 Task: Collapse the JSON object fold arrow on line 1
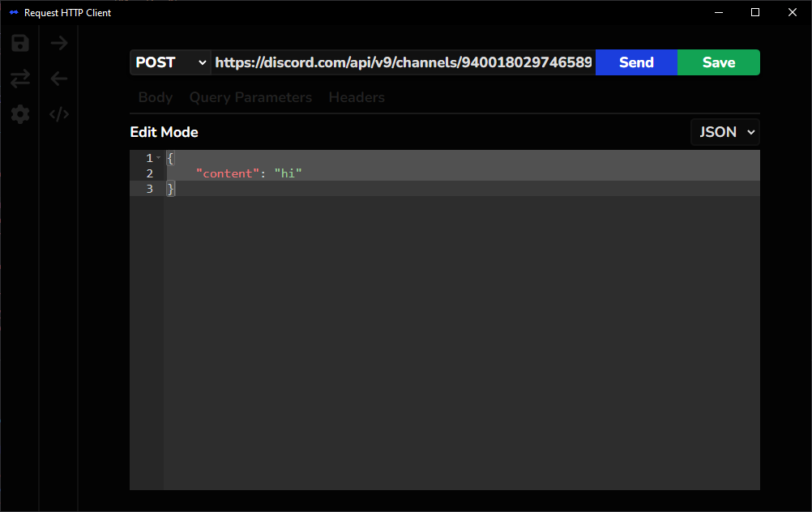159,157
